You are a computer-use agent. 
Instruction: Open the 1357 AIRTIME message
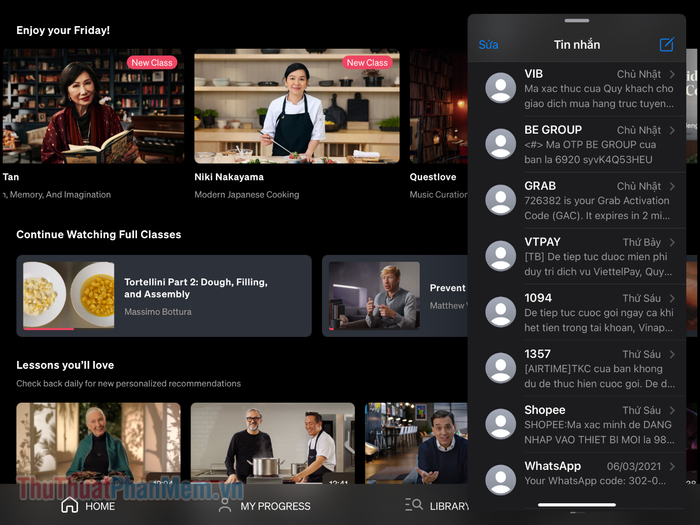[x=577, y=368]
